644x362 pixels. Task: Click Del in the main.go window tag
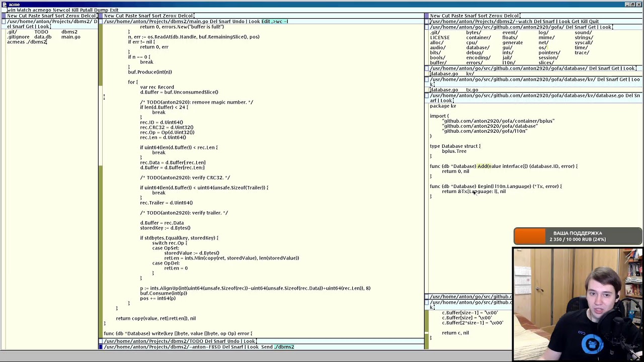214,22
